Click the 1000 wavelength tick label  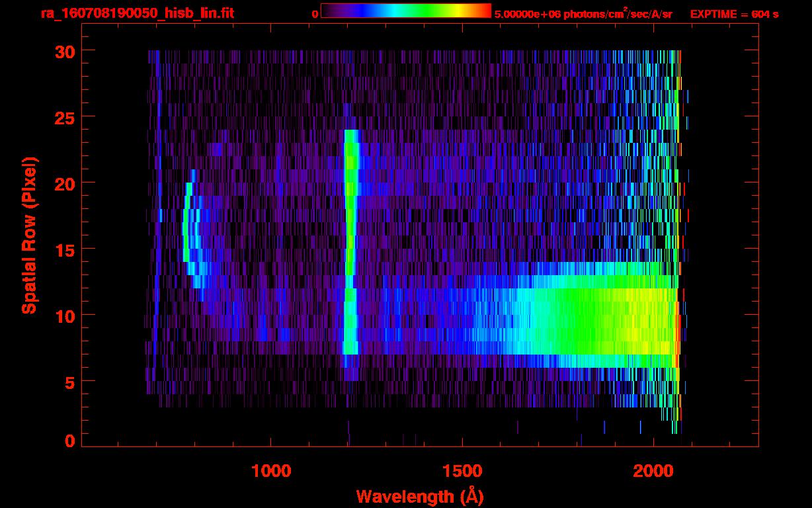pyautogui.click(x=271, y=471)
